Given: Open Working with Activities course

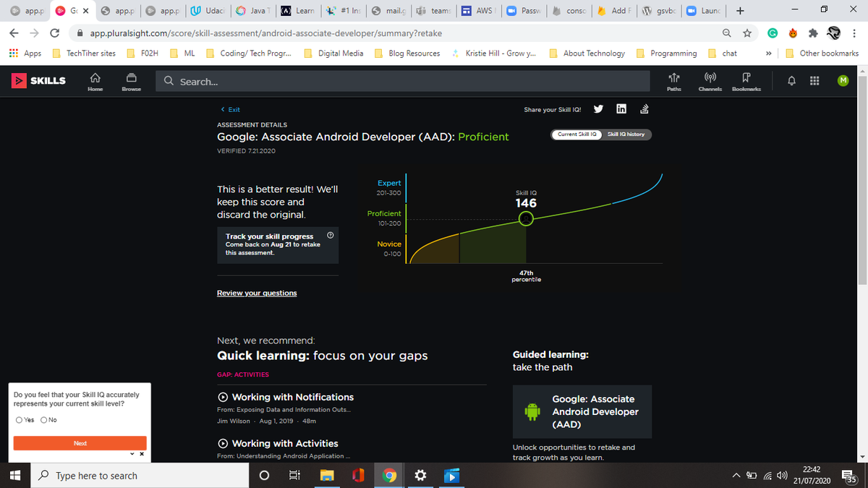Looking at the screenshot, I should pos(285,443).
